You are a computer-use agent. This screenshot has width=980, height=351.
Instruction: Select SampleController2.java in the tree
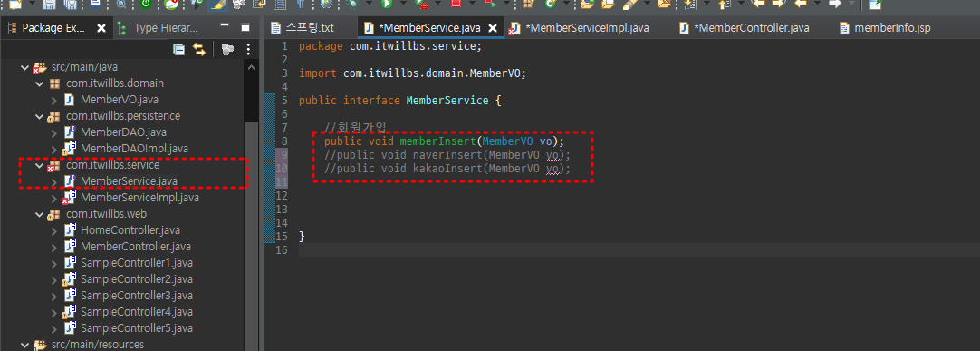pos(137,278)
